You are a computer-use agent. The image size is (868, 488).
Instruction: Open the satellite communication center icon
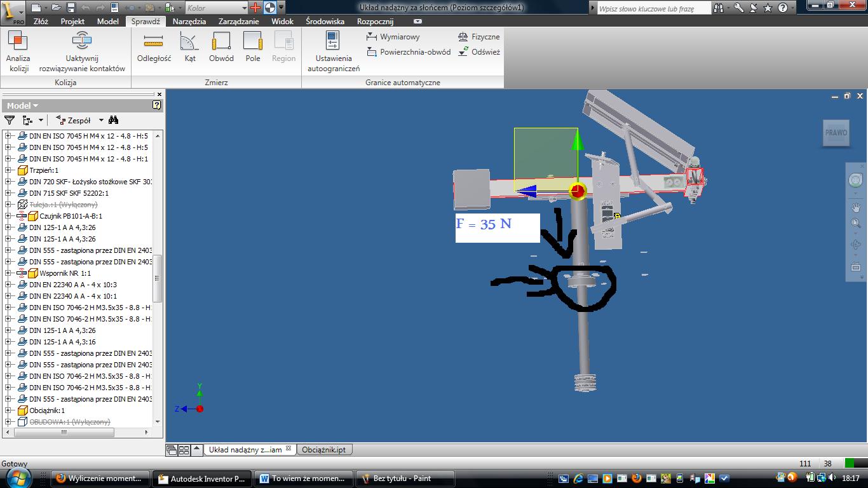click(x=754, y=8)
